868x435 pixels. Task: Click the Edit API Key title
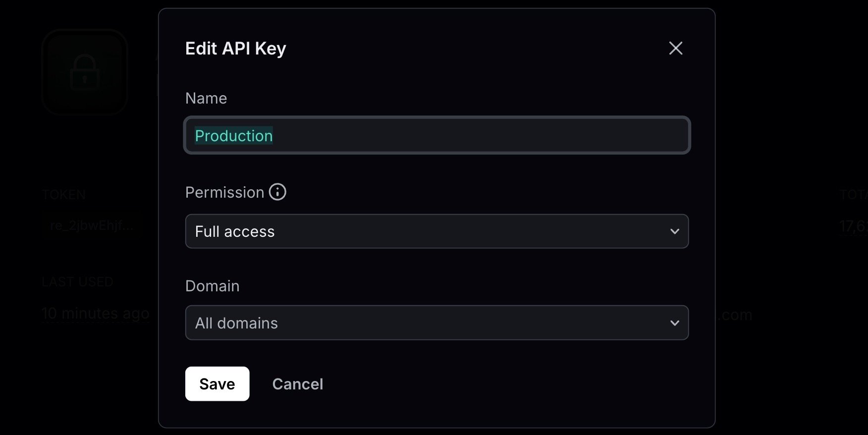click(x=236, y=49)
